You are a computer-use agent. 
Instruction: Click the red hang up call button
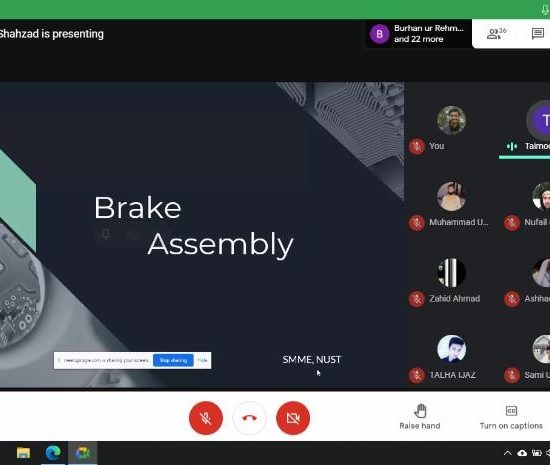tap(249, 418)
